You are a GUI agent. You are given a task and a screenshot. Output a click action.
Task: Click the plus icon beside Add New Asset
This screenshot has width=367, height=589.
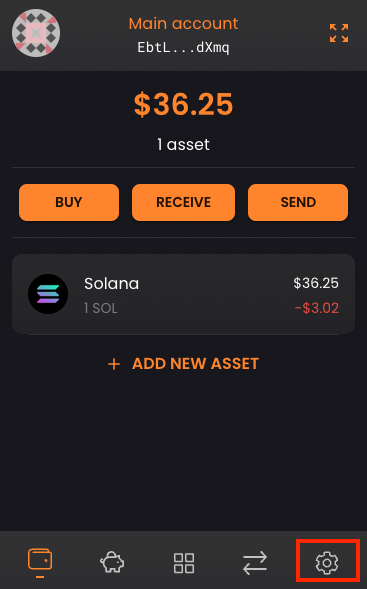114,364
